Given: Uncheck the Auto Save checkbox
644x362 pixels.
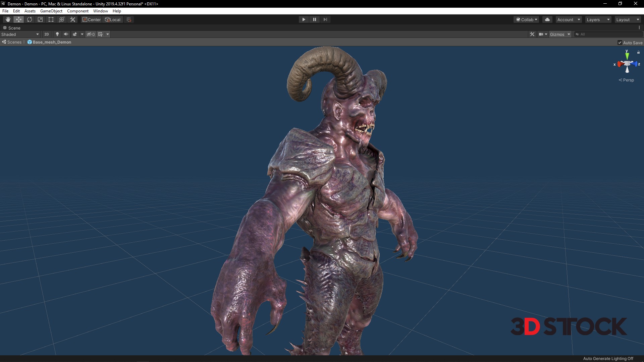Looking at the screenshot, I should 620,43.
